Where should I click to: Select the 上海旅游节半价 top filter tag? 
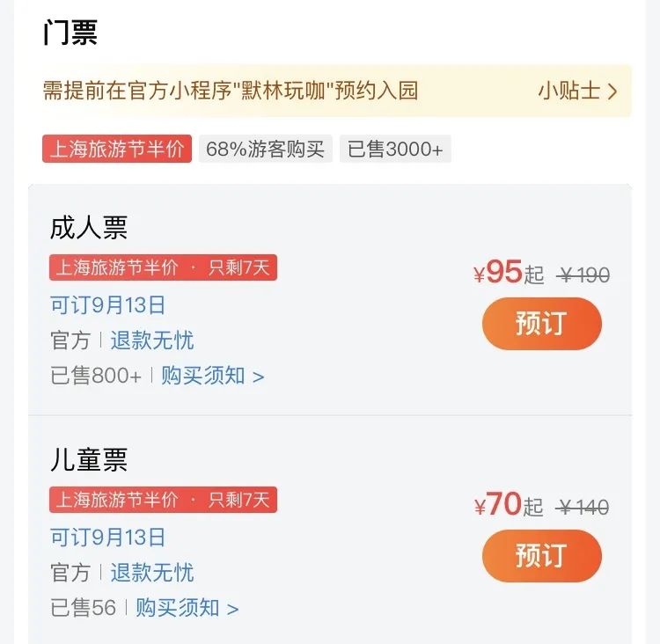tap(117, 149)
